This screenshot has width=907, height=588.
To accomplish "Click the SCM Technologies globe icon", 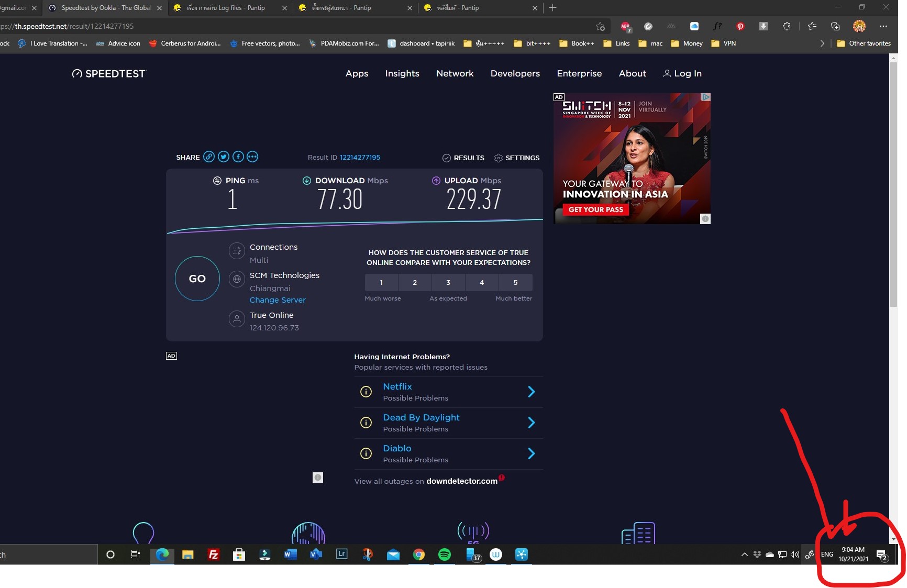I will (237, 279).
